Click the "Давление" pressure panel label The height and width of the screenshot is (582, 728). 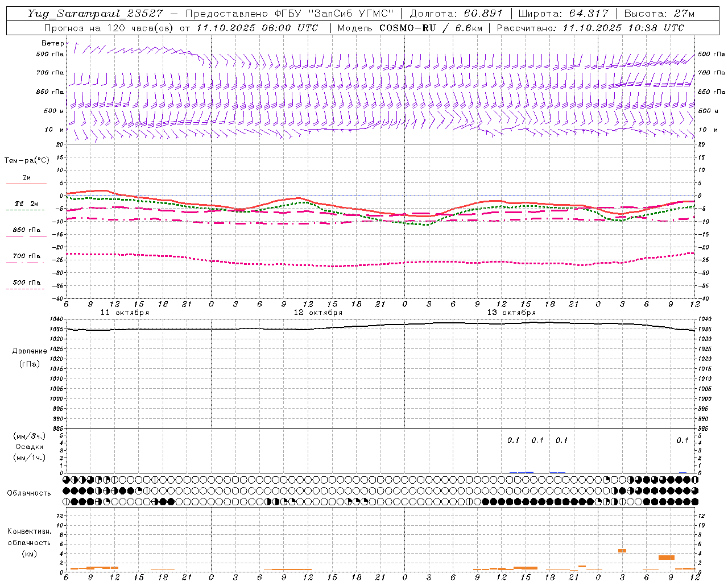coord(28,351)
